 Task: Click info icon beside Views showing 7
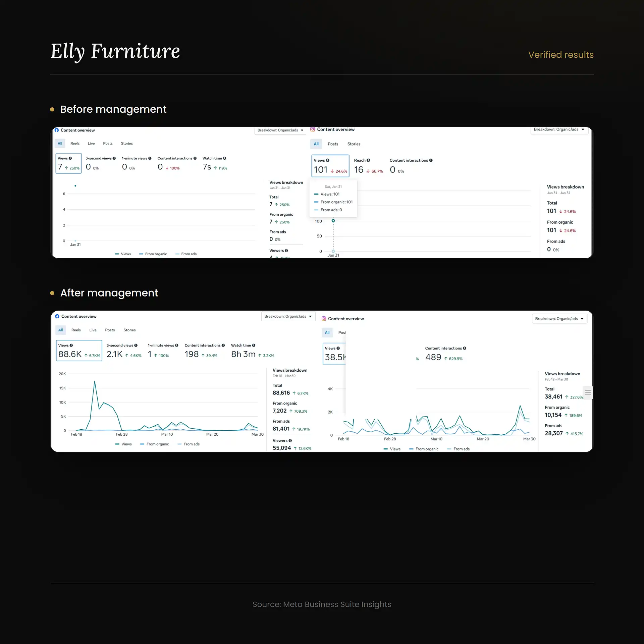click(x=70, y=158)
